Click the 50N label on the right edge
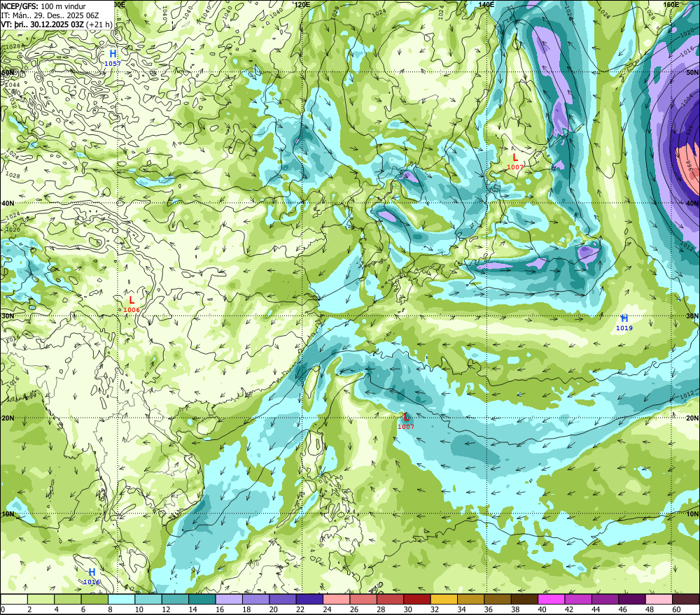This screenshot has height=615, width=700. coord(692,72)
